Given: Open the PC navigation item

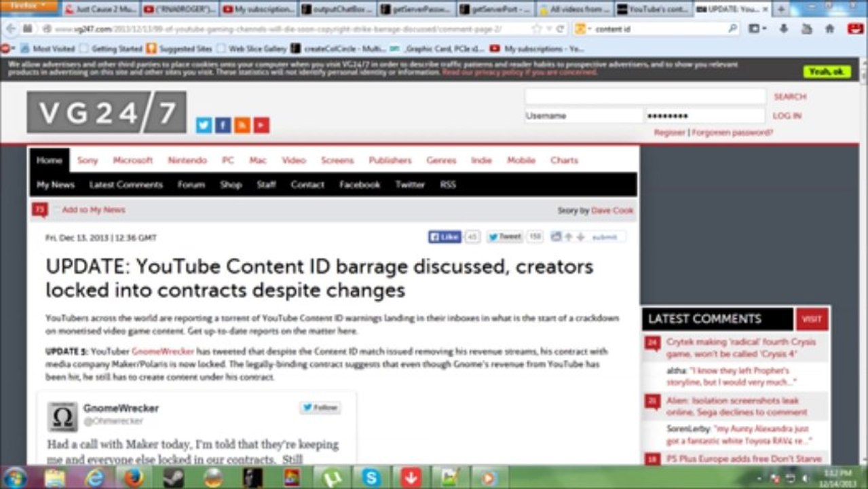Looking at the screenshot, I should click(x=228, y=160).
